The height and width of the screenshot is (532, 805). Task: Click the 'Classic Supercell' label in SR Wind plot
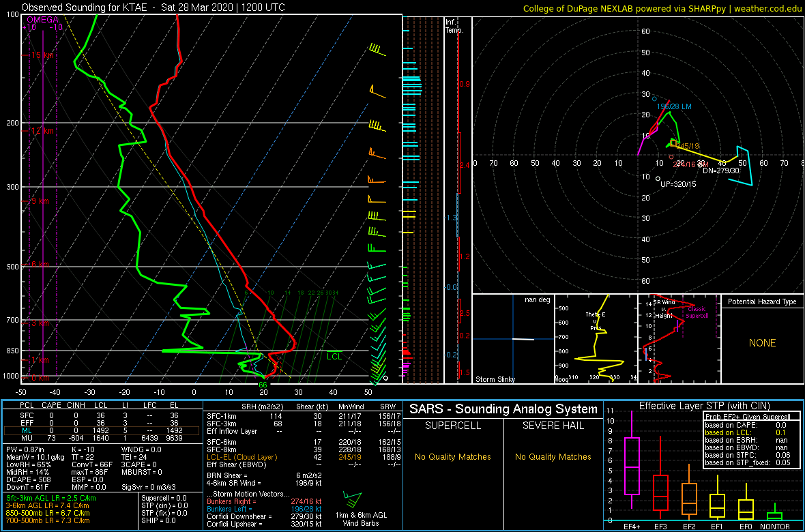click(x=698, y=312)
